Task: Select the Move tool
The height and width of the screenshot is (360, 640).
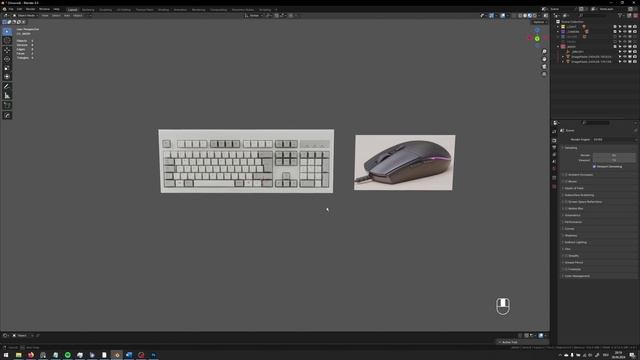Action: (7, 50)
